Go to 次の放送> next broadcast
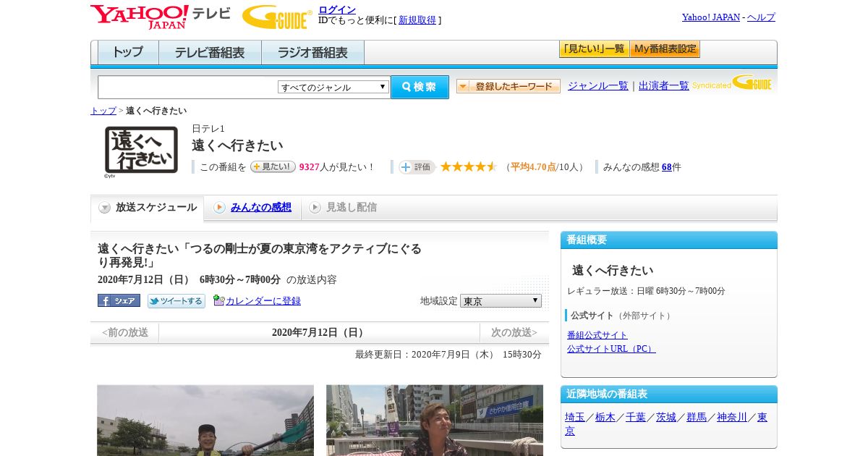Viewport: 868px width, 456px height. (x=514, y=333)
